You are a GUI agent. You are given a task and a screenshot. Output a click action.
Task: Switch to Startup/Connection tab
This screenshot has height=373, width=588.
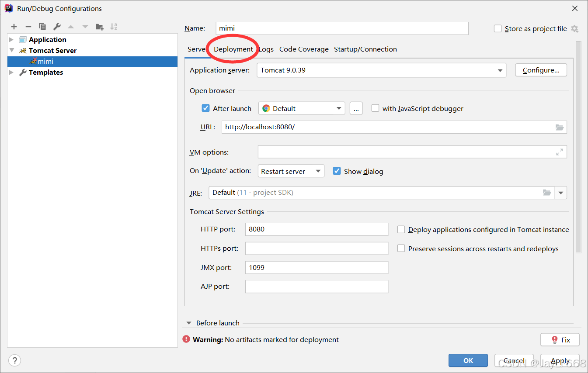365,49
